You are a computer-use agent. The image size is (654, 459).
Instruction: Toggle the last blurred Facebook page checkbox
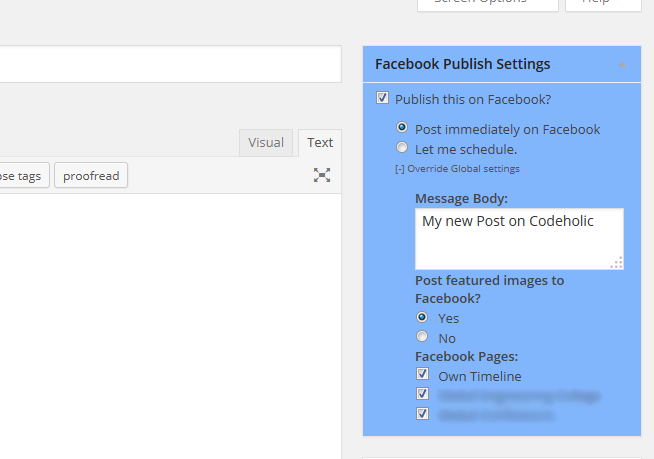422,414
